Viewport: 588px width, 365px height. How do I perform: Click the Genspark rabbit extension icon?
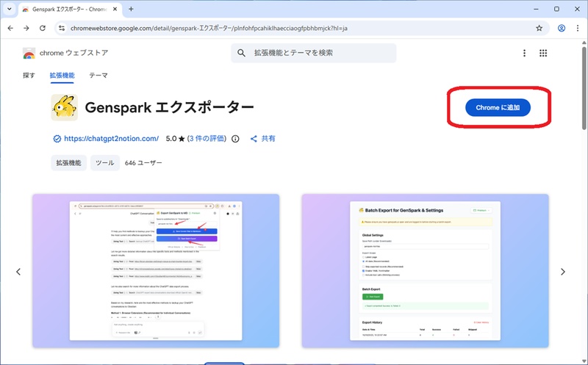(x=65, y=107)
